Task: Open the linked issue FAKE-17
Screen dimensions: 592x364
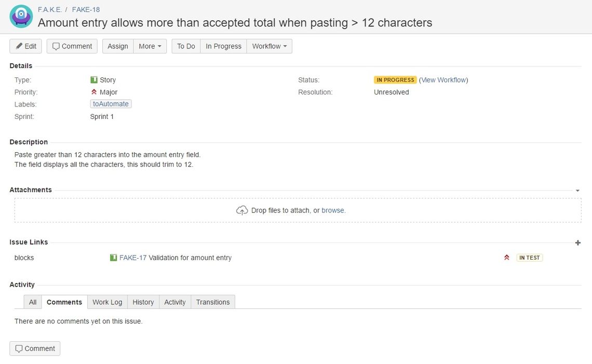Action: 133,258
